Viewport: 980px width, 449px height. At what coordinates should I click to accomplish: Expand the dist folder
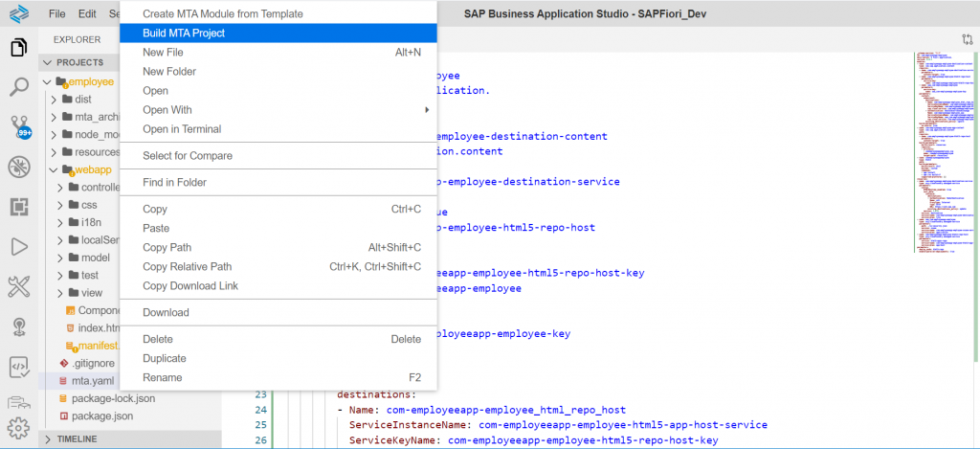point(54,100)
